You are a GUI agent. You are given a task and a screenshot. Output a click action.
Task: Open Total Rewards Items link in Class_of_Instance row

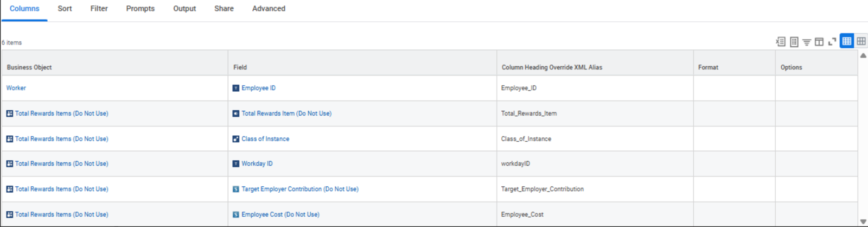62,139
